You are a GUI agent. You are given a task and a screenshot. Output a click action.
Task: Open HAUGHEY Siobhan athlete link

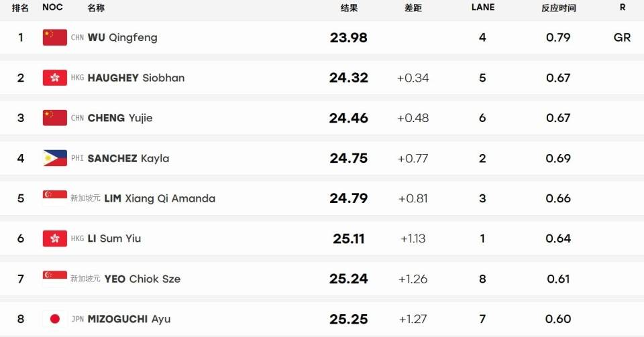pyautogui.click(x=136, y=78)
